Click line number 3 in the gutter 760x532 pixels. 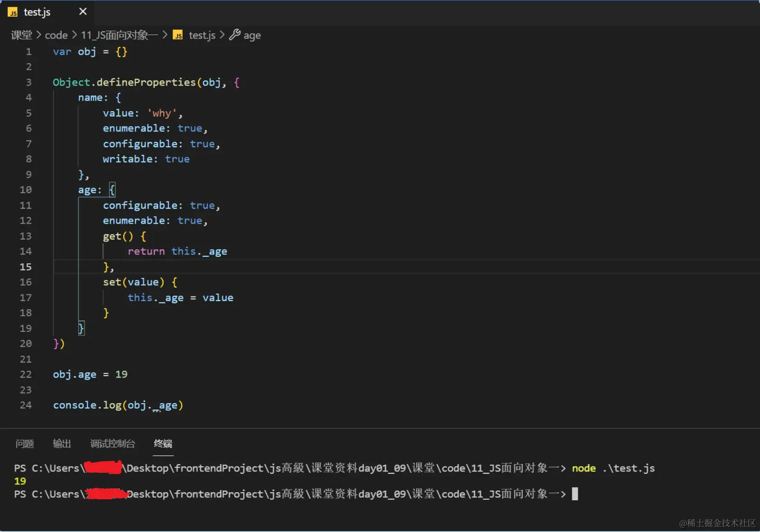click(29, 82)
